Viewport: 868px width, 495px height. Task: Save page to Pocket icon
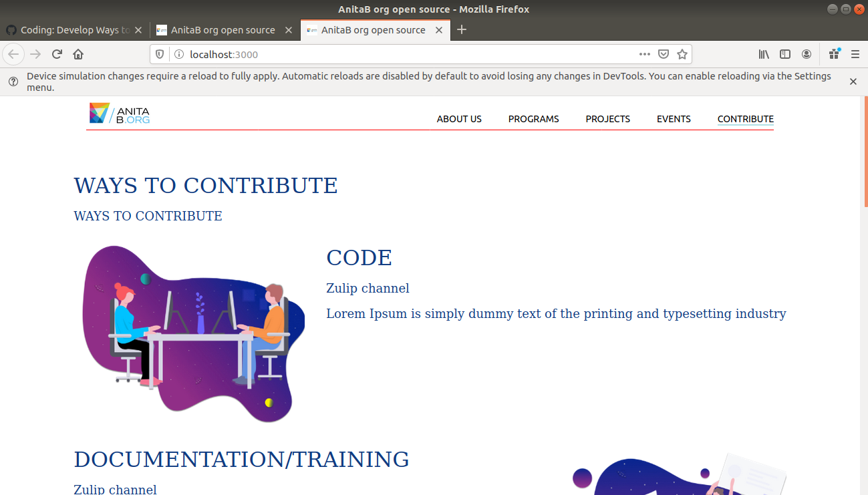[x=663, y=54]
